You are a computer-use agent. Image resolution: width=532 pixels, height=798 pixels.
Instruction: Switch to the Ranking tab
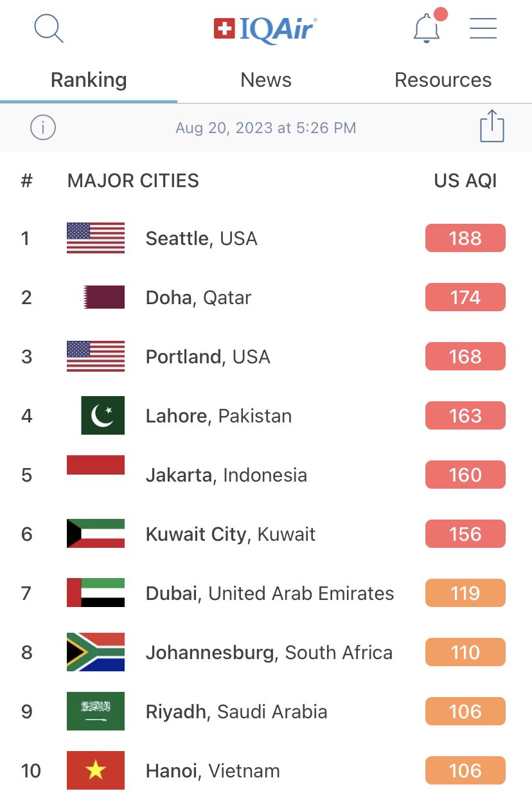pos(89,80)
